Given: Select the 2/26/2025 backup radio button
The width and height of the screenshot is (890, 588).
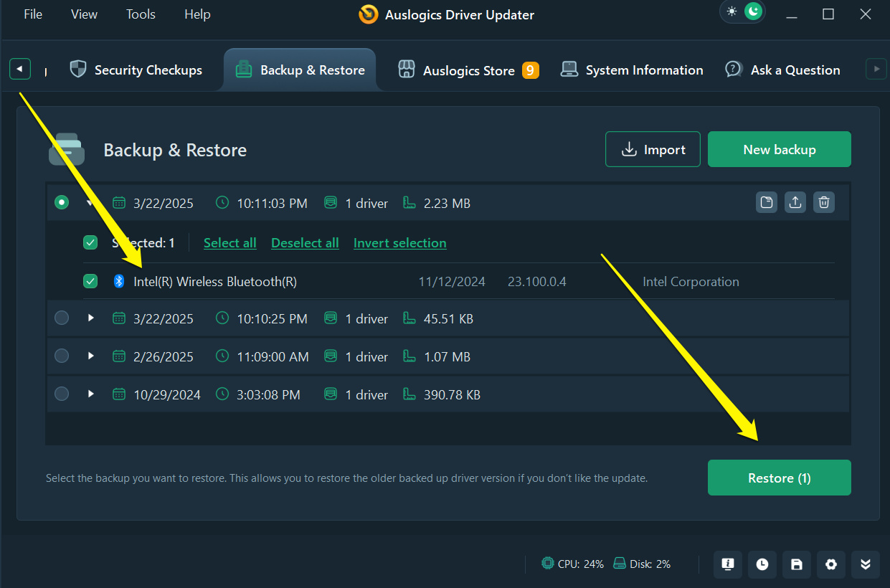Looking at the screenshot, I should pyautogui.click(x=62, y=356).
